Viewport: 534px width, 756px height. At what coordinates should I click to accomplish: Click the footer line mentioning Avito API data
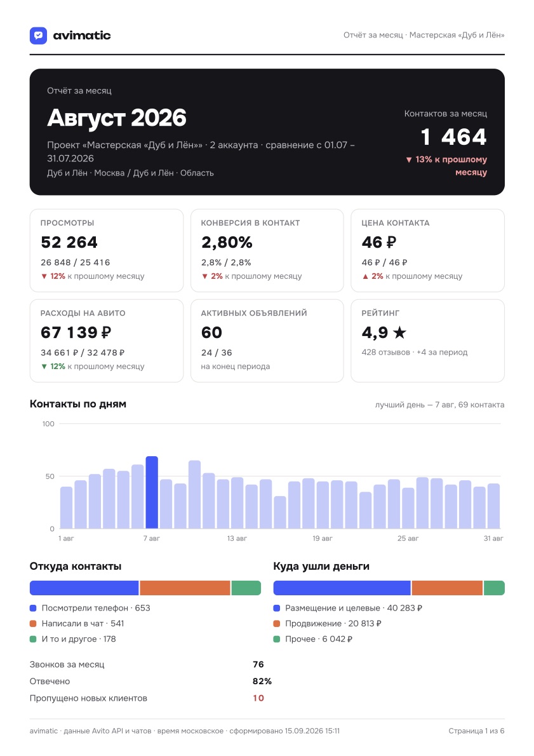[185, 731]
